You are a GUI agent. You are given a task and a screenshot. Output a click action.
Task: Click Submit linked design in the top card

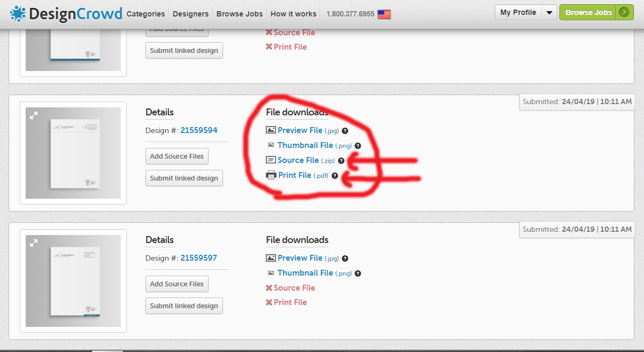tap(184, 50)
